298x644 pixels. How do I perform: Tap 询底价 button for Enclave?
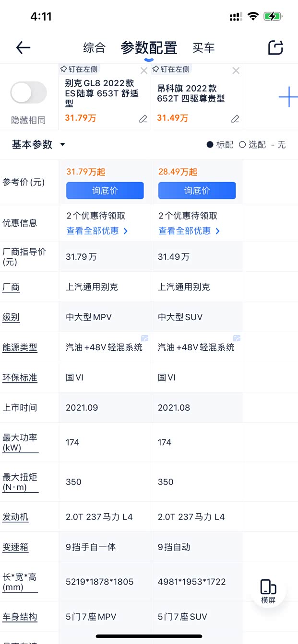pos(197,191)
